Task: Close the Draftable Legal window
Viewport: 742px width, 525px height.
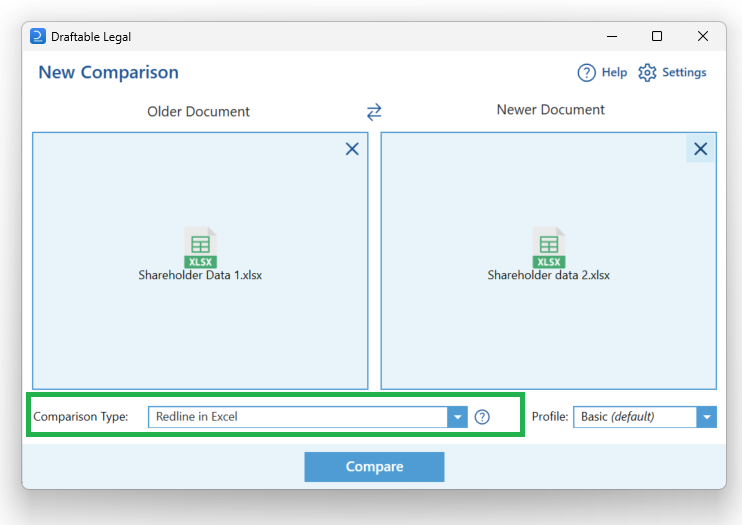Action: click(x=703, y=36)
